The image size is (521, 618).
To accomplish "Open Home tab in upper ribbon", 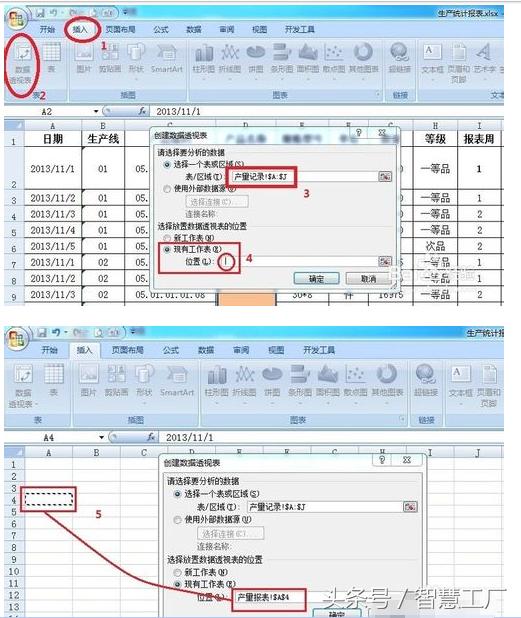I will (x=47, y=29).
